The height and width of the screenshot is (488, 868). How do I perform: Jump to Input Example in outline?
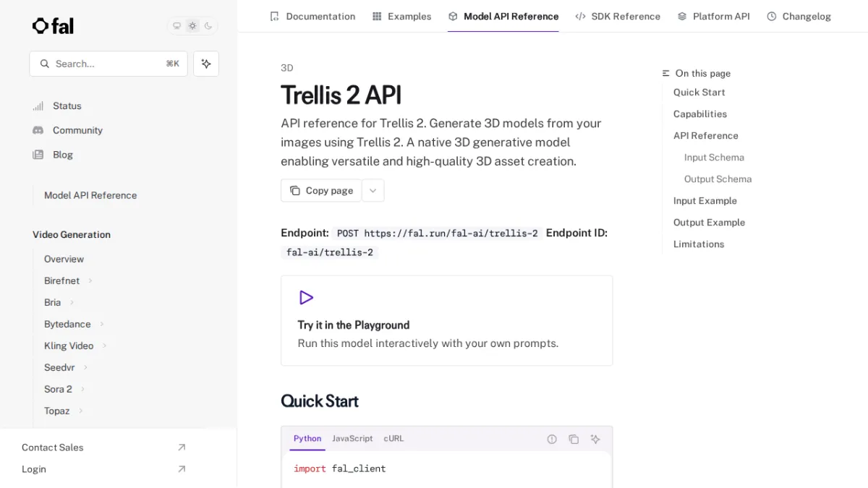705,201
